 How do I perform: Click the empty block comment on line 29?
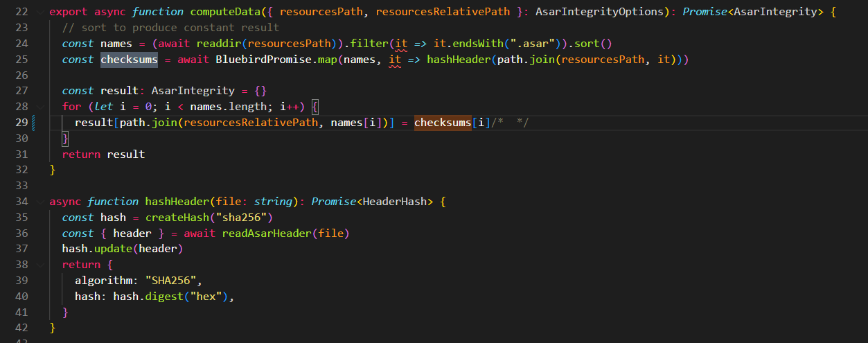point(510,123)
